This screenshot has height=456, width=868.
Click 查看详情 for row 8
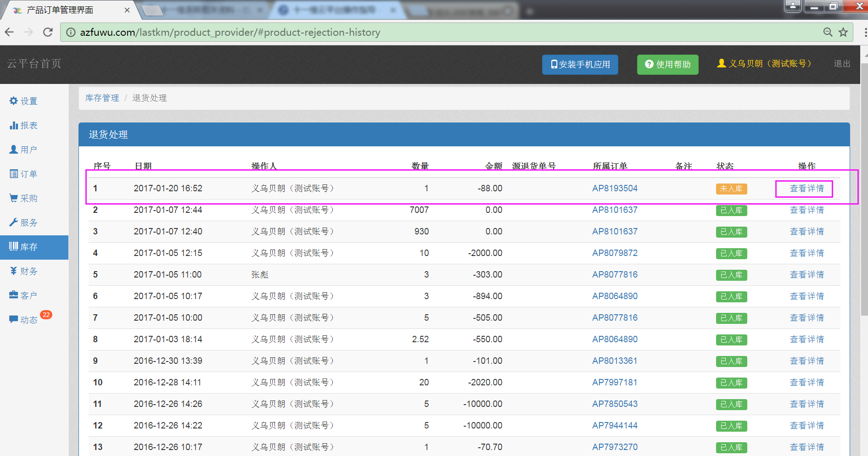tap(806, 339)
